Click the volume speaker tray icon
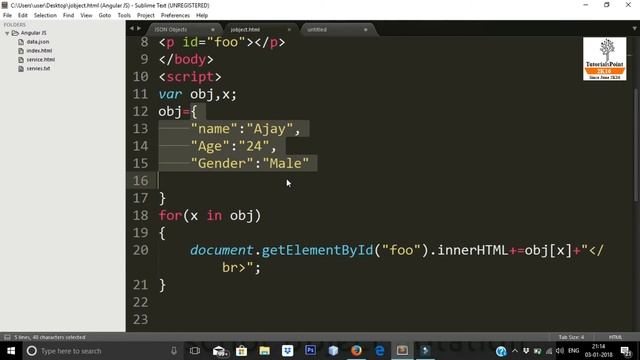This screenshot has width=640, height=360. pyautogui.click(x=560, y=351)
